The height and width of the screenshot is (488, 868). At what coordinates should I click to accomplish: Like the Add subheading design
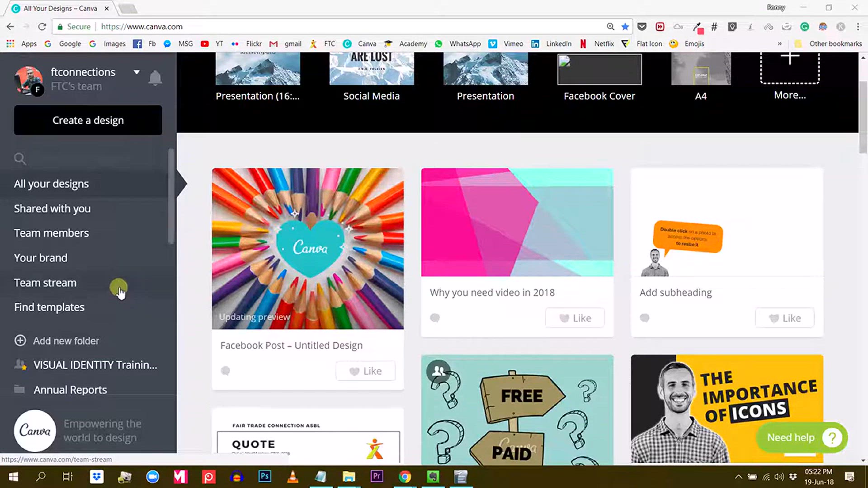click(x=785, y=318)
